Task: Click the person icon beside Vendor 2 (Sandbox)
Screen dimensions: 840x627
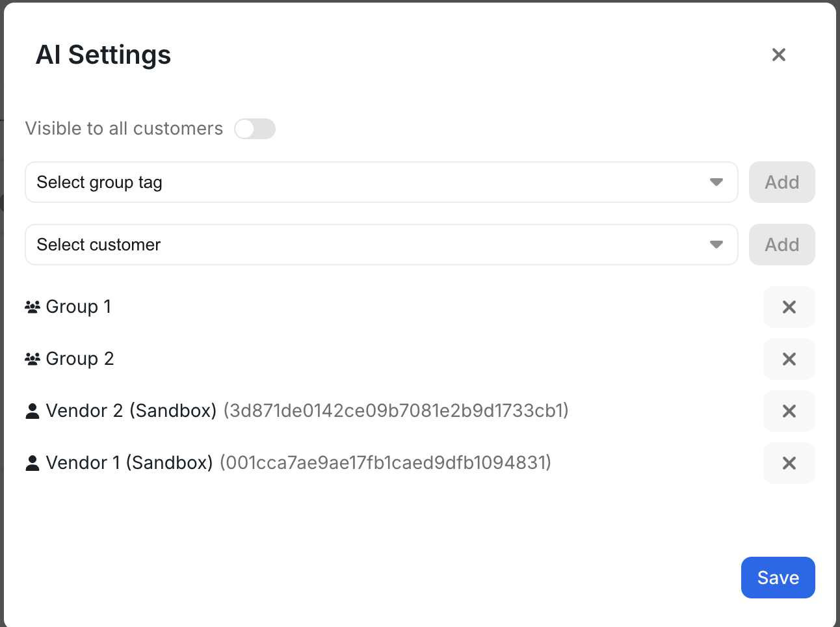Action: [x=33, y=410]
